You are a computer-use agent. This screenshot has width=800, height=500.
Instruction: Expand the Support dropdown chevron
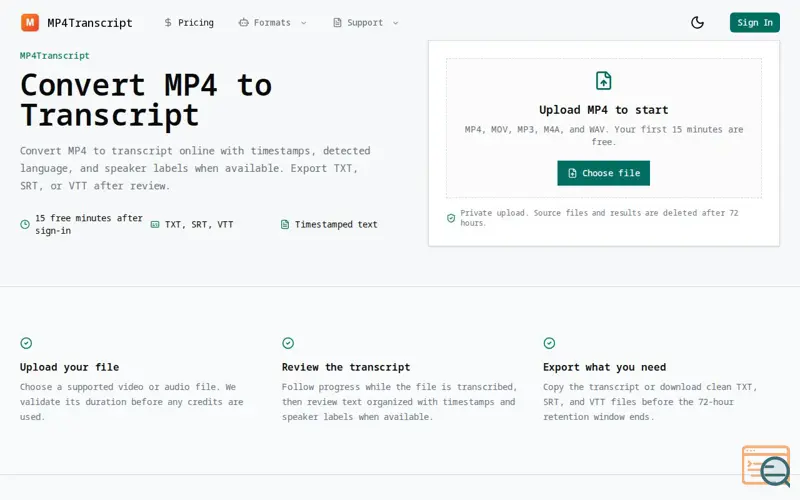[395, 23]
